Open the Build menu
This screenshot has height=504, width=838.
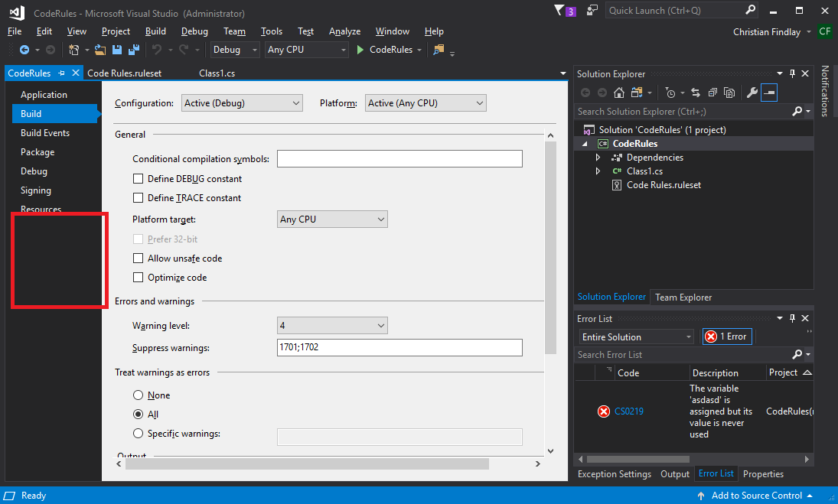pos(155,31)
